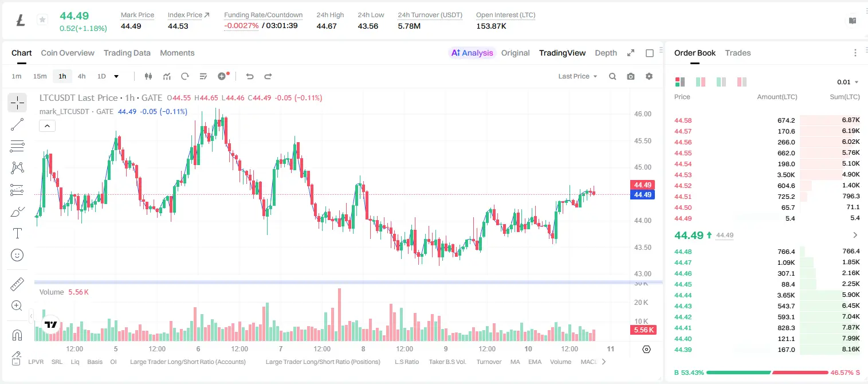
Task: Select the trend line drawing tool
Action: 17,124
